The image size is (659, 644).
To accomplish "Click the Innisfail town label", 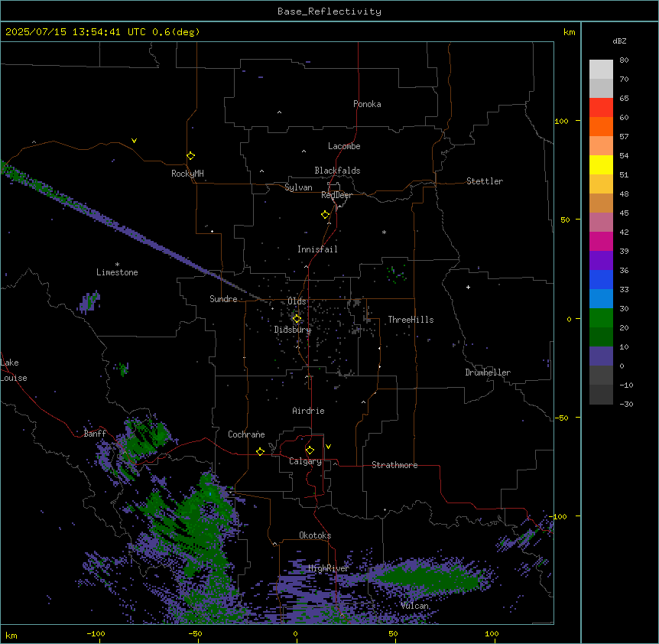I will click(x=317, y=249).
